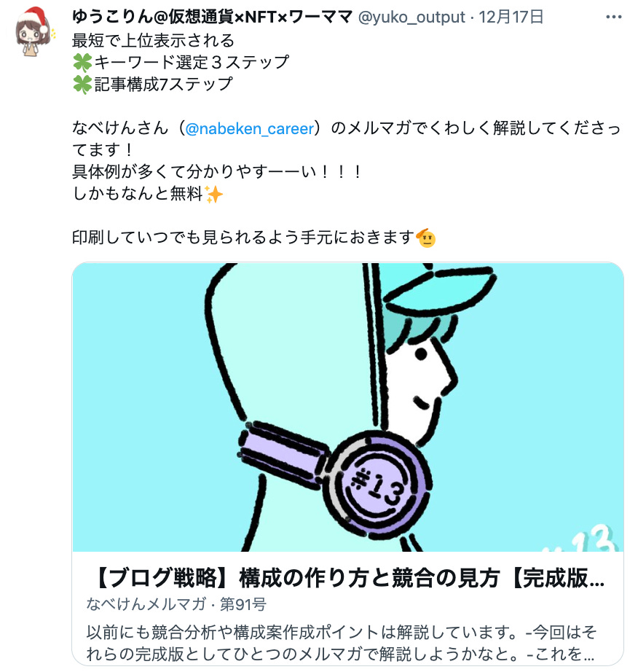Click the tweet line 最短で上位表示される
Screen dimensions: 638x672
click(x=153, y=41)
